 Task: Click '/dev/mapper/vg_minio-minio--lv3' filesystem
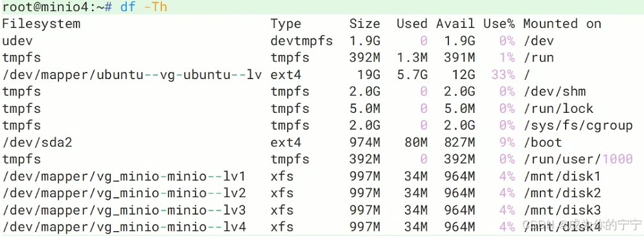(124, 210)
